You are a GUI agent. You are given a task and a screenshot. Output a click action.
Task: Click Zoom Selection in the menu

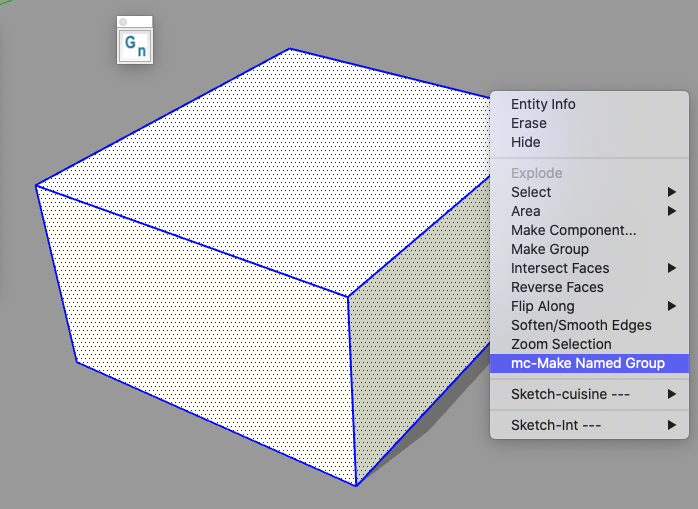561,344
